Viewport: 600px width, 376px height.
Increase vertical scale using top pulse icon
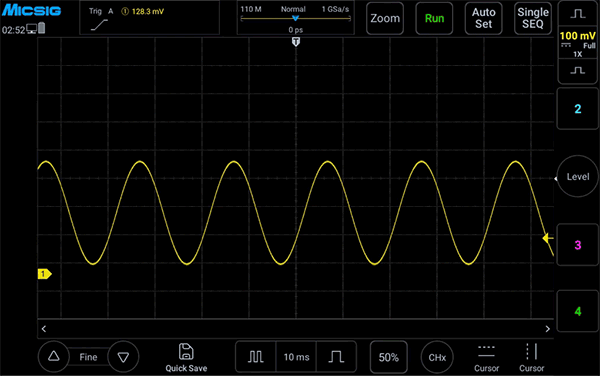[x=578, y=14]
